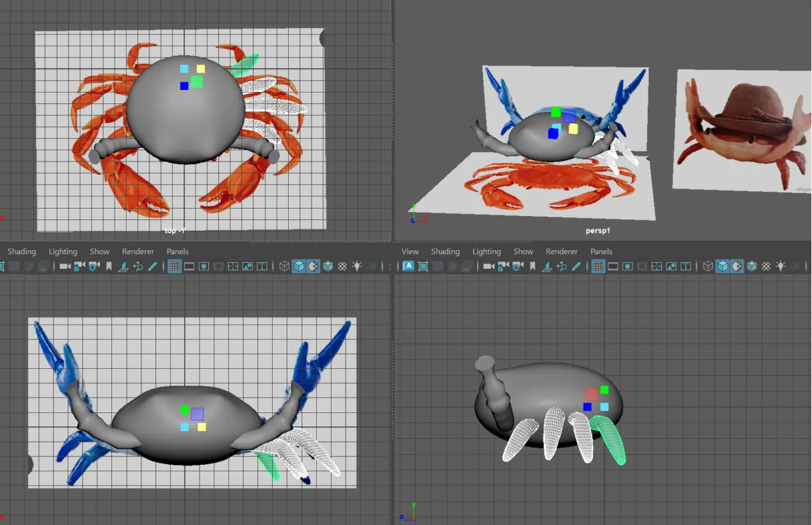Image resolution: width=812 pixels, height=525 pixels.
Task: Click Lock Camera icon in side-view panel toolbar
Action: tap(503, 266)
